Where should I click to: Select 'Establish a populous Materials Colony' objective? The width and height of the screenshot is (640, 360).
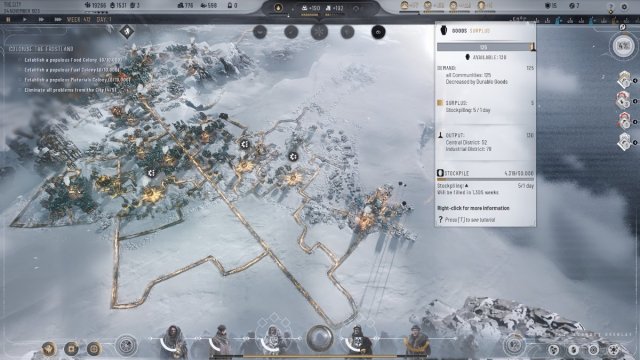78,80
